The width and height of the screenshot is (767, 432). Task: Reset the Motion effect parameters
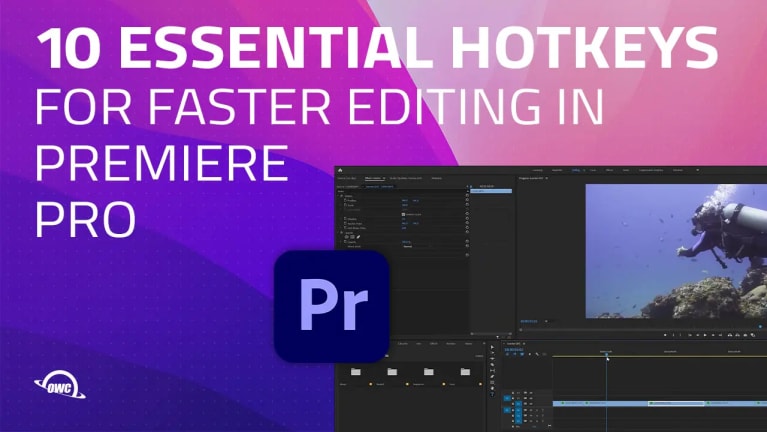[467, 195]
